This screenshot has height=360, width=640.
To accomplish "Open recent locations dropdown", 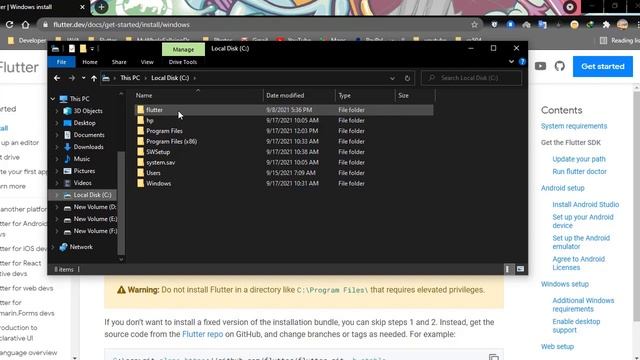I will coord(83,78).
